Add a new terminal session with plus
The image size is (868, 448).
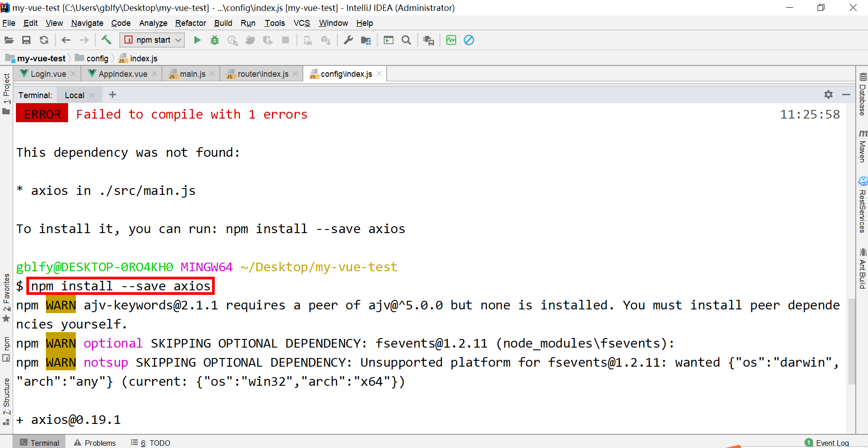coord(113,95)
